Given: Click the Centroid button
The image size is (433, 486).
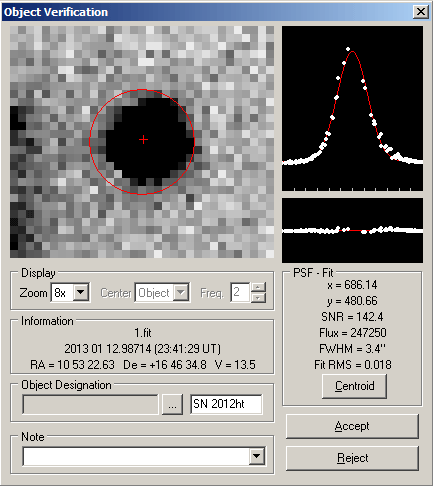Looking at the screenshot, I should click(354, 386).
